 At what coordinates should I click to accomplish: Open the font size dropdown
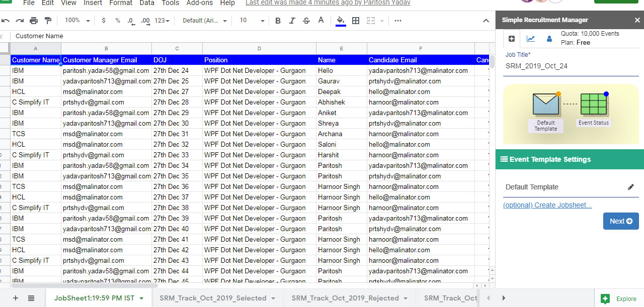pos(252,21)
